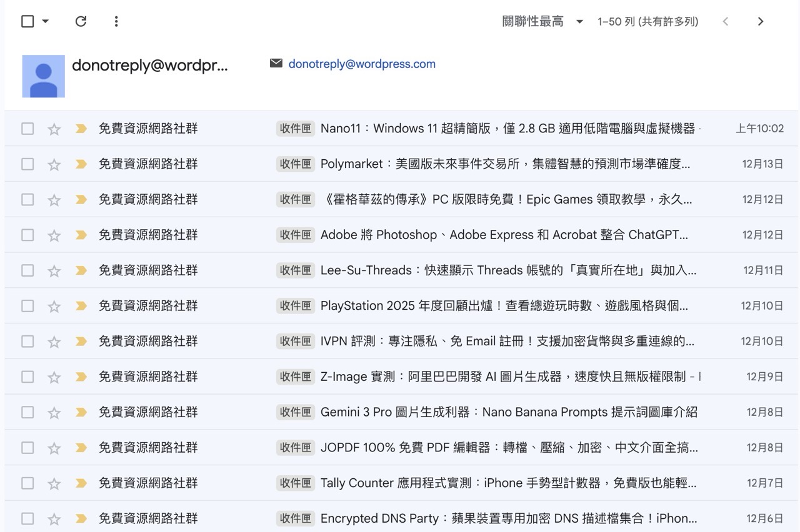The height and width of the screenshot is (532, 800).
Task: Star the Gemini 3 Pro email
Action: [54, 411]
